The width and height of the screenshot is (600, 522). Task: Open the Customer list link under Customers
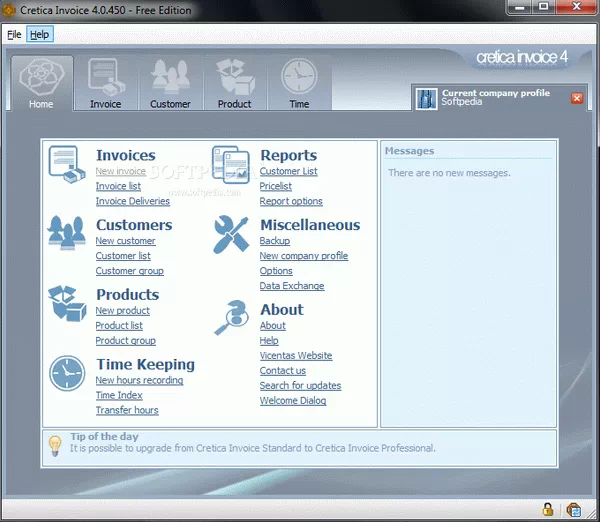[x=123, y=256]
